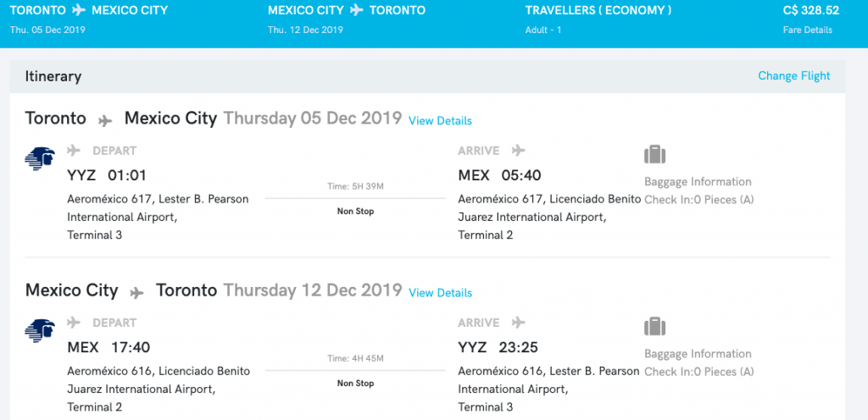Click the Aeromexico logo for flight 616

[x=40, y=330]
